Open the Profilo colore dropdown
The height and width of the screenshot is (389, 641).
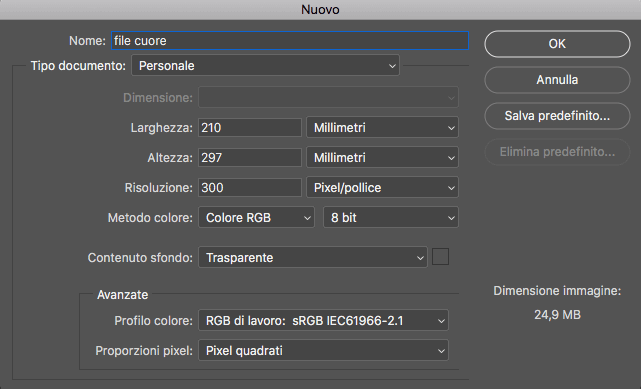(323, 320)
